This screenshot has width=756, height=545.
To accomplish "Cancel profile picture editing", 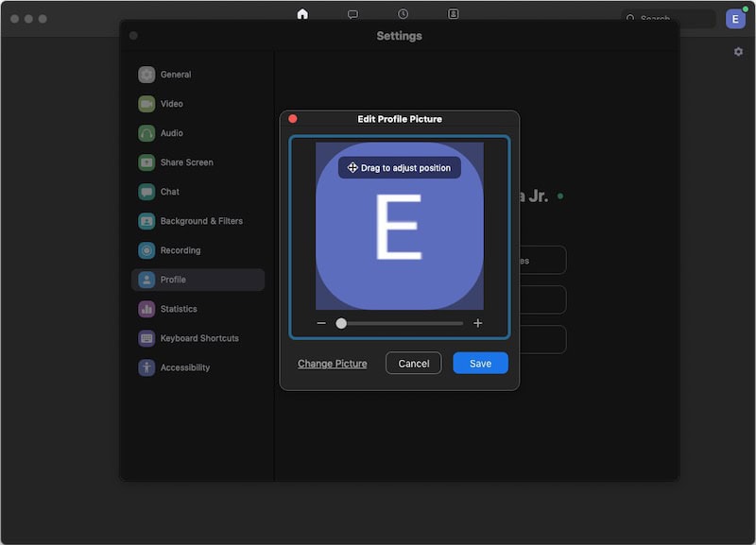I will (x=414, y=364).
